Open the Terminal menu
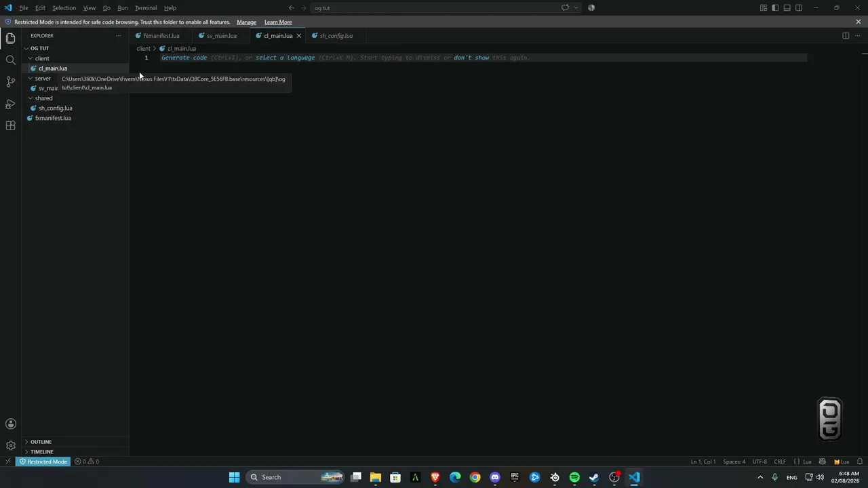868x488 pixels. coord(146,8)
